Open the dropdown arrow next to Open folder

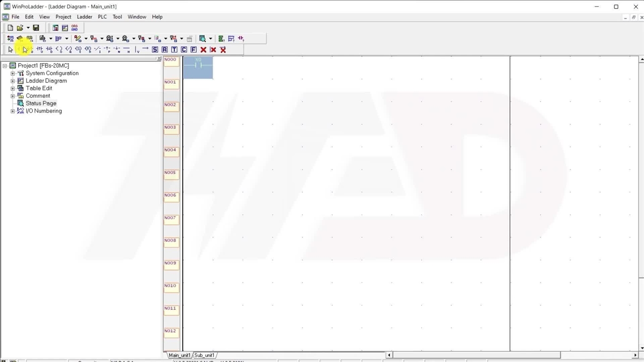[28, 28]
